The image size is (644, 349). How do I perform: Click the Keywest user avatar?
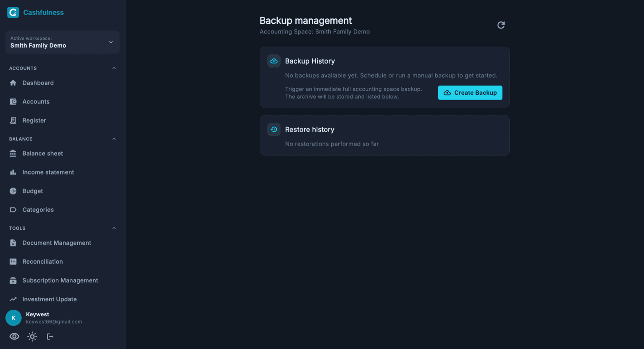13,318
